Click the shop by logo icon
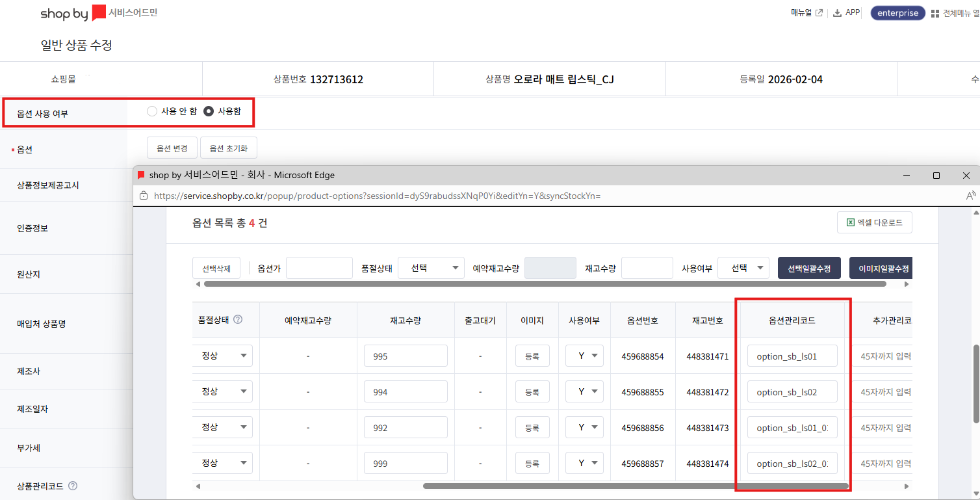Viewport: 980px width, 500px height. tap(99, 12)
